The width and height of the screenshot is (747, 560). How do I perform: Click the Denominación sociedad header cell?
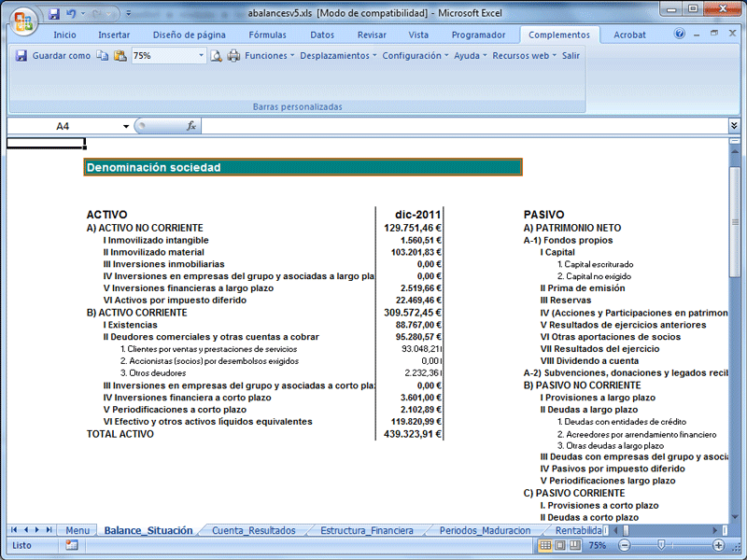click(303, 167)
